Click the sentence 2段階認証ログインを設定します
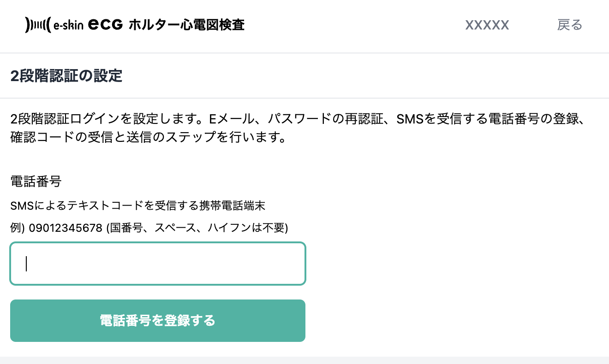609x364 pixels. [107, 119]
